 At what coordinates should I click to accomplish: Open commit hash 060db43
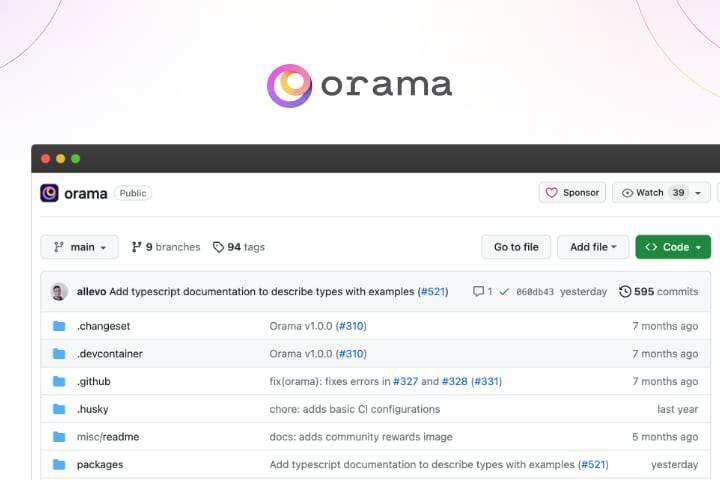(535, 292)
